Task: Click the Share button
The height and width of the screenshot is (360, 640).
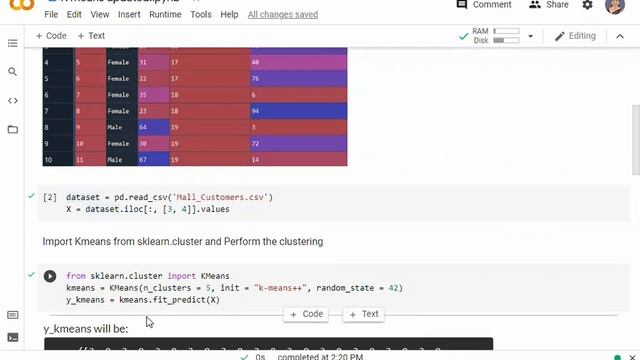Action: point(549,5)
